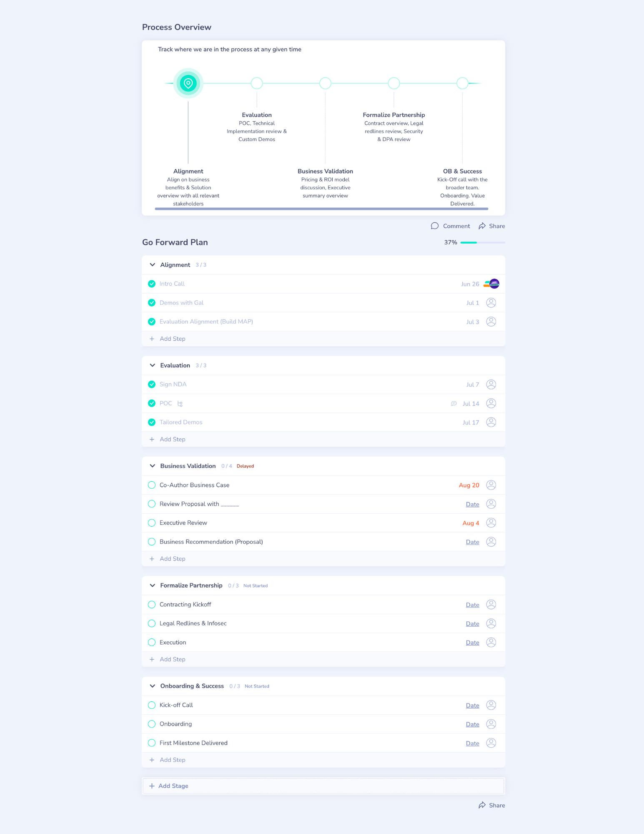Click the horizontal scrollbar under process timeline

coord(321,208)
